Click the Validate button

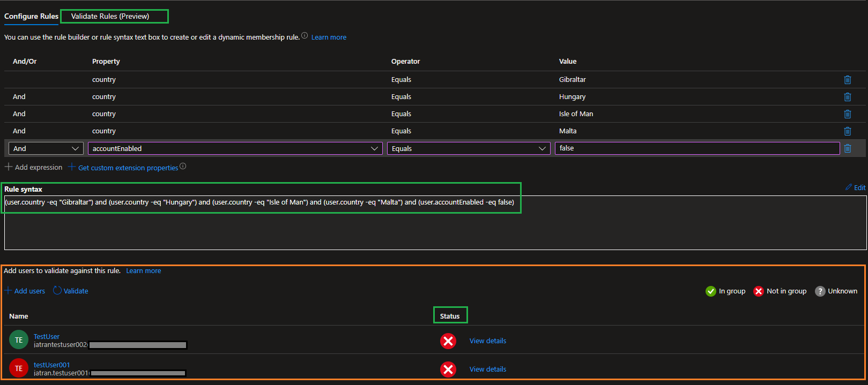tap(71, 291)
